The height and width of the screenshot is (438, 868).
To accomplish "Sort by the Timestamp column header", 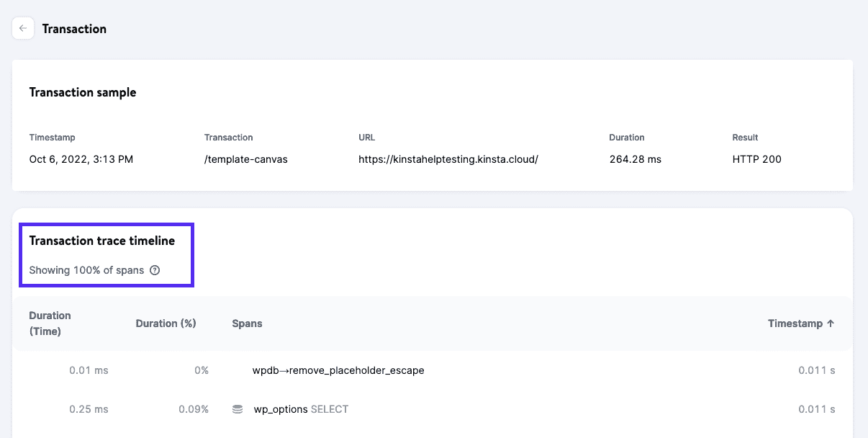I will click(x=800, y=323).
